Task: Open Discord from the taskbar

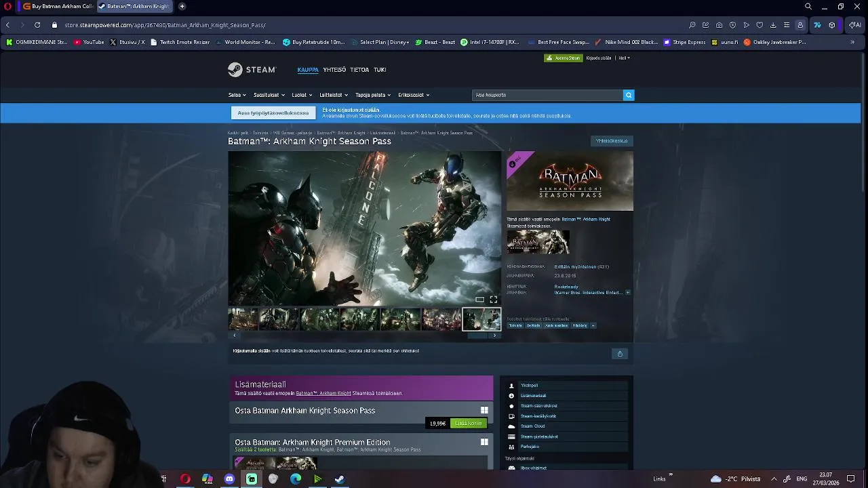Action: click(x=229, y=479)
